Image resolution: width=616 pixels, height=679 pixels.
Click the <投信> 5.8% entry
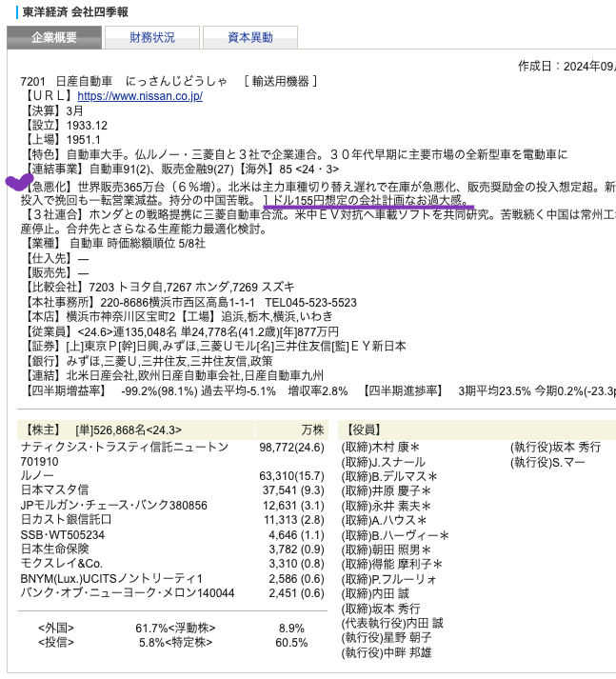101,642
